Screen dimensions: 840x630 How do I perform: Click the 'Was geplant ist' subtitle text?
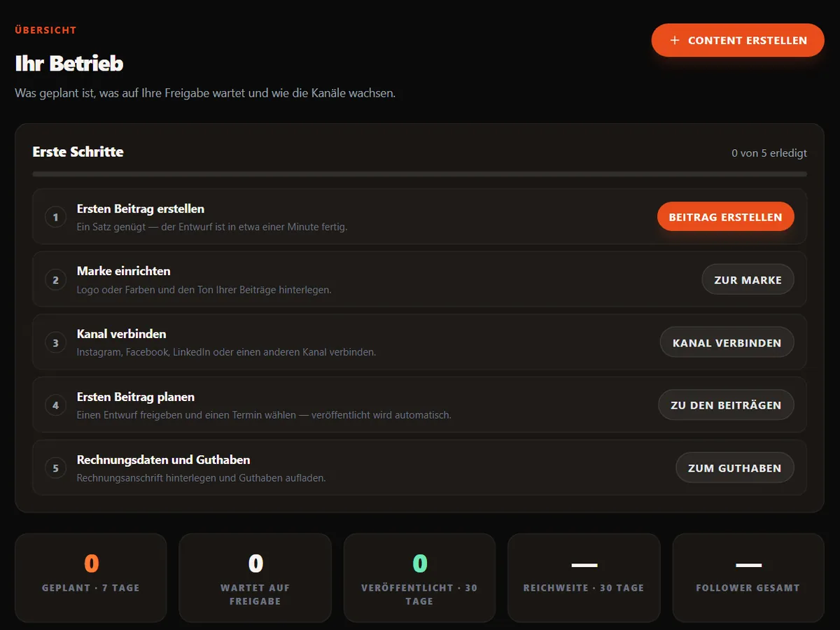coord(205,93)
